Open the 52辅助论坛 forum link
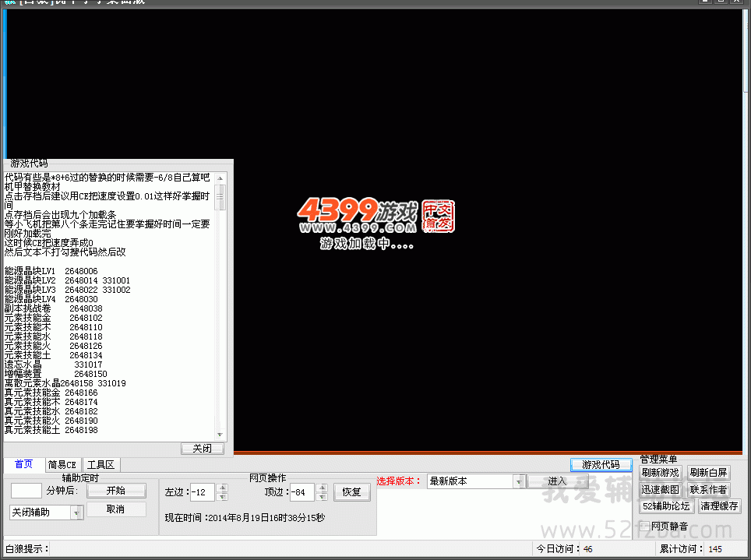Screen dimensions: 751x560 [666, 506]
